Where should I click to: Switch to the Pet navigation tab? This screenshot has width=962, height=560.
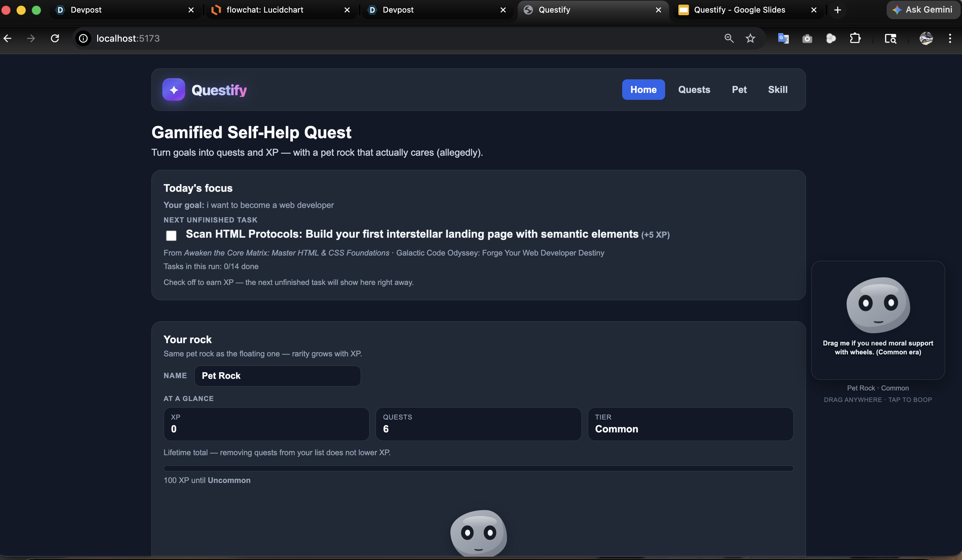pyautogui.click(x=739, y=90)
